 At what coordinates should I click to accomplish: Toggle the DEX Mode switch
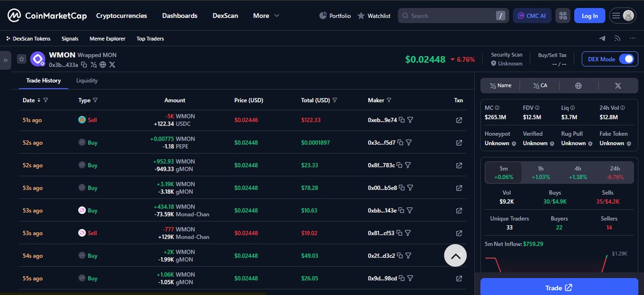tap(626, 59)
